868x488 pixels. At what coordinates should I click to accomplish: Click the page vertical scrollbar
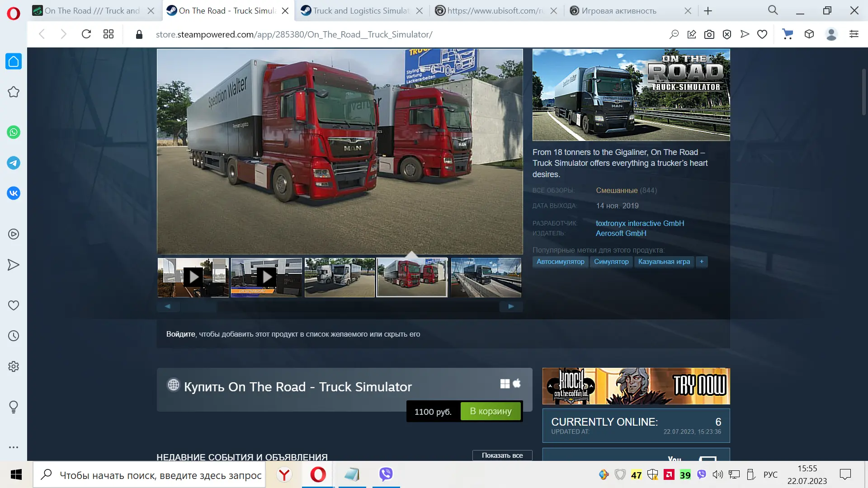(863, 92)
